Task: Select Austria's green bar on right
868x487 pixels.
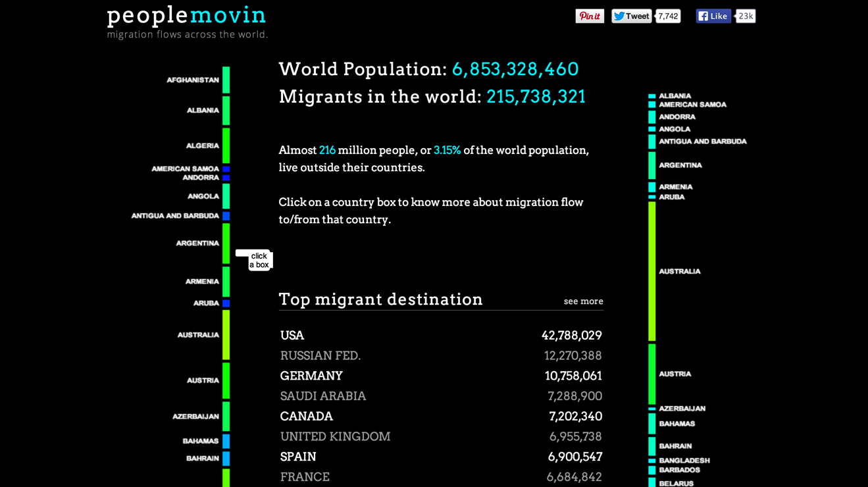Action: pyautogui.click(x=652, y=374)
